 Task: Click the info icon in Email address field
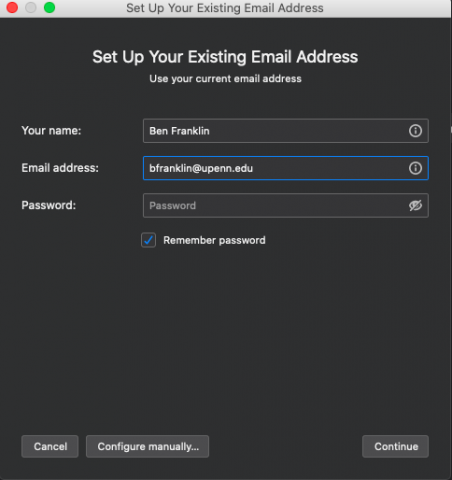(x=415, y=168)
